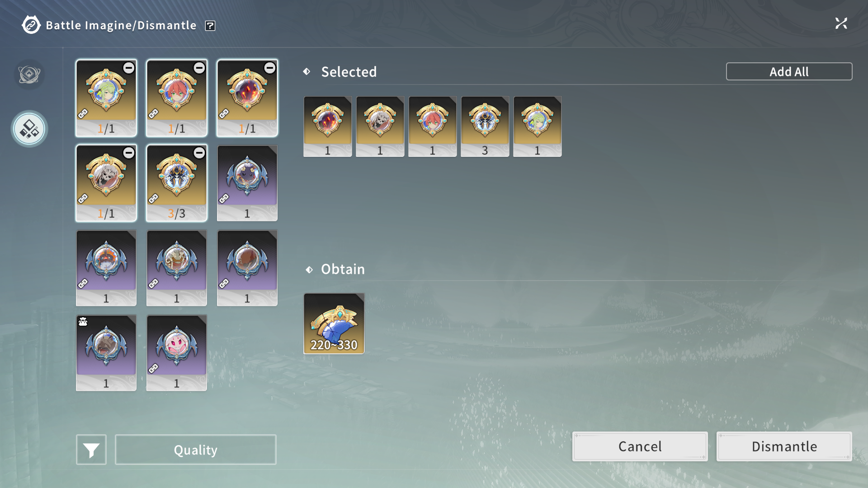
Task: Expand the Quality sort dropdown
Action: point(196,450)
